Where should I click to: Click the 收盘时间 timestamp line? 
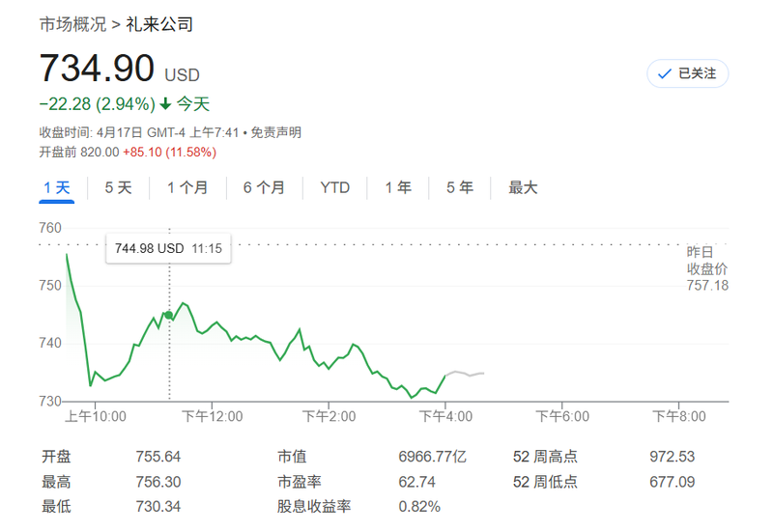[139, 132]
